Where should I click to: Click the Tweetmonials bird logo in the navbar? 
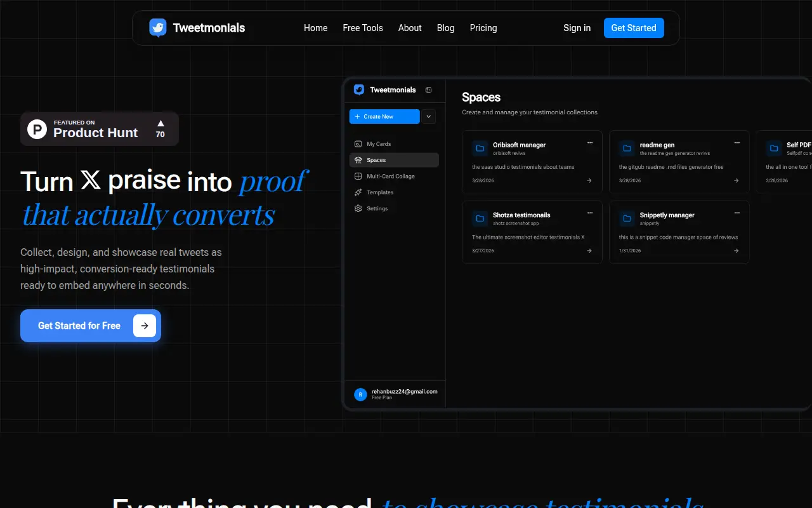point(158,28)
